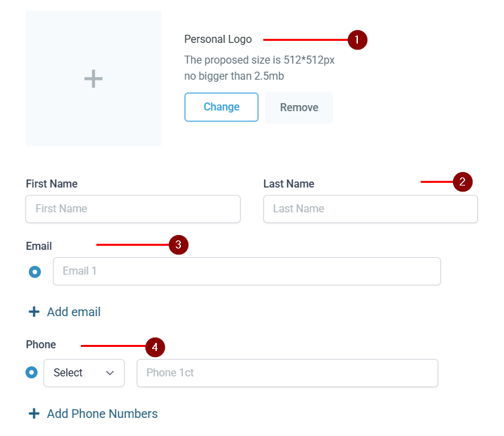
Task: Click the chevron arrow in the Select dropdown
Action: click(x=110, y=373)
